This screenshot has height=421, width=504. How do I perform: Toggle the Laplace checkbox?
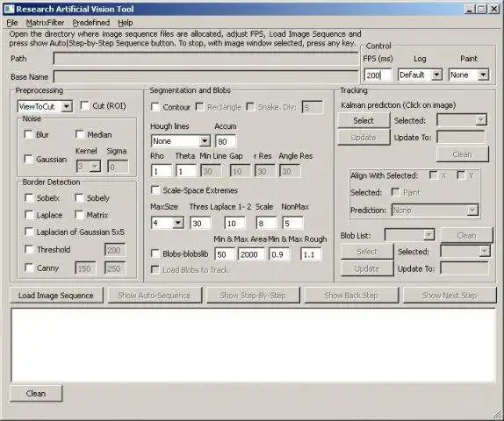tap(29, 215)
